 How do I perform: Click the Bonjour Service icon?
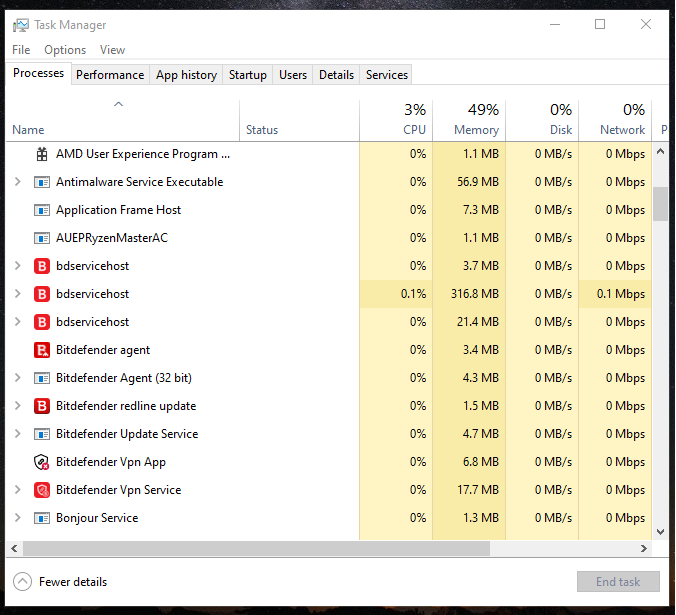coord(42,518)
